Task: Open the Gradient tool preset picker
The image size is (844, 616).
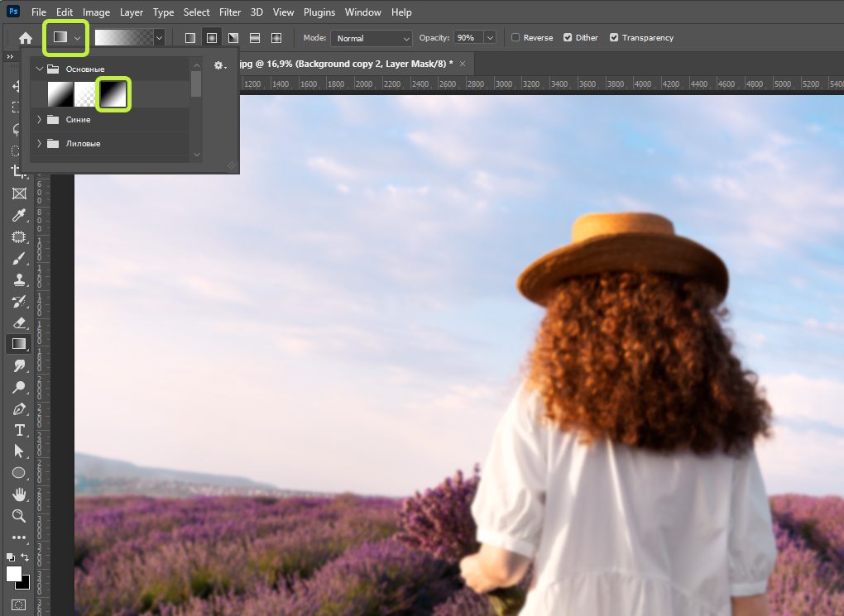Action: pos(65,38)
